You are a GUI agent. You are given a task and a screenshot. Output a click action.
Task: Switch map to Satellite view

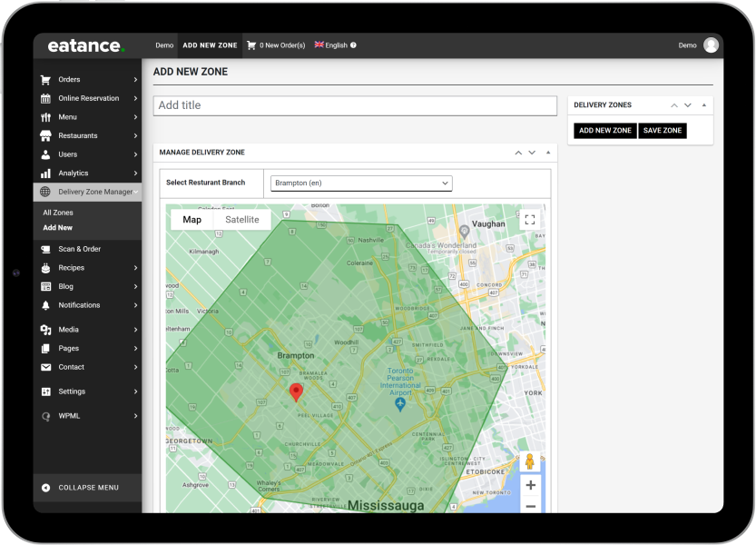(x=242, y=220)
